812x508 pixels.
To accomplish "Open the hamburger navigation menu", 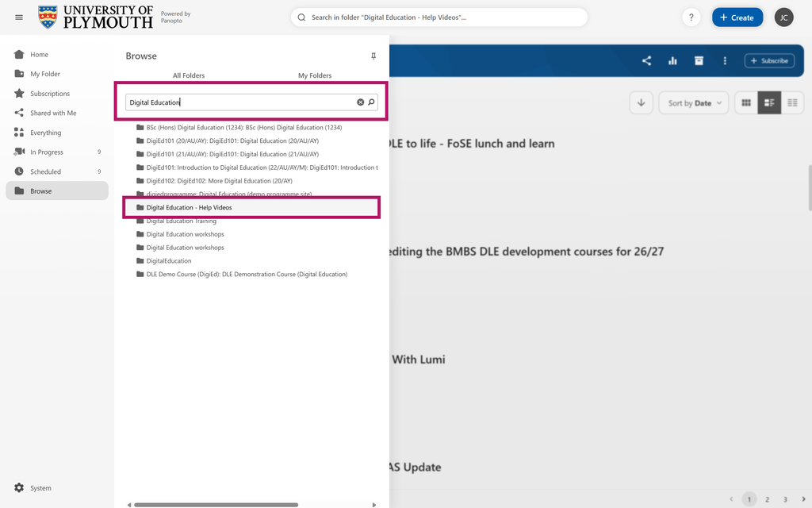I will [x=19, y=17].
